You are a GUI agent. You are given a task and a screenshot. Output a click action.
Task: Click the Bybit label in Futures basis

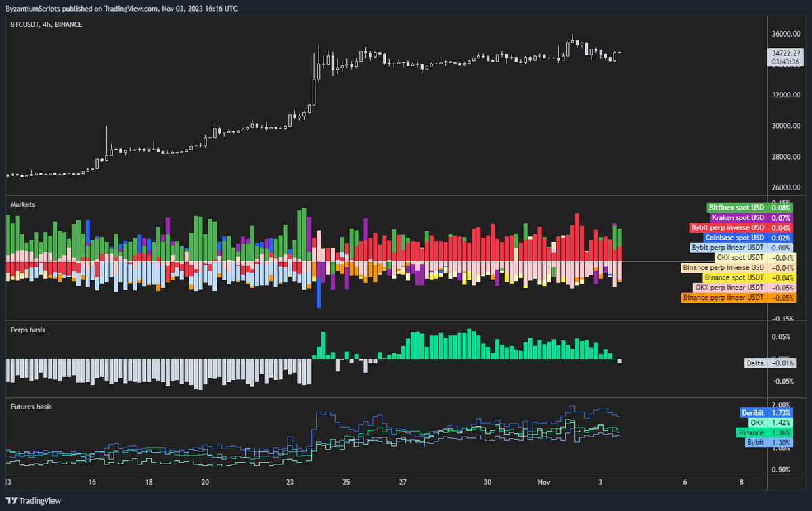pos(755,442)
